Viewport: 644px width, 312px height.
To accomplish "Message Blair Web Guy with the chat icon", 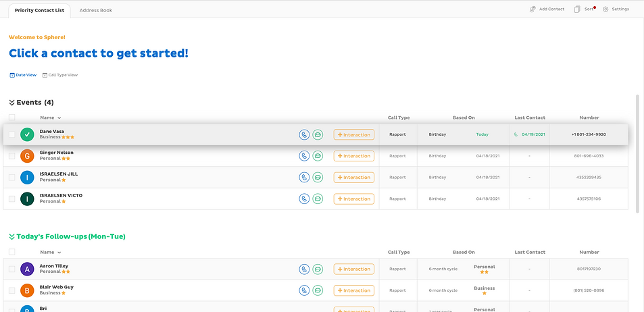I will pyautogui.click(x=318, y=290).
